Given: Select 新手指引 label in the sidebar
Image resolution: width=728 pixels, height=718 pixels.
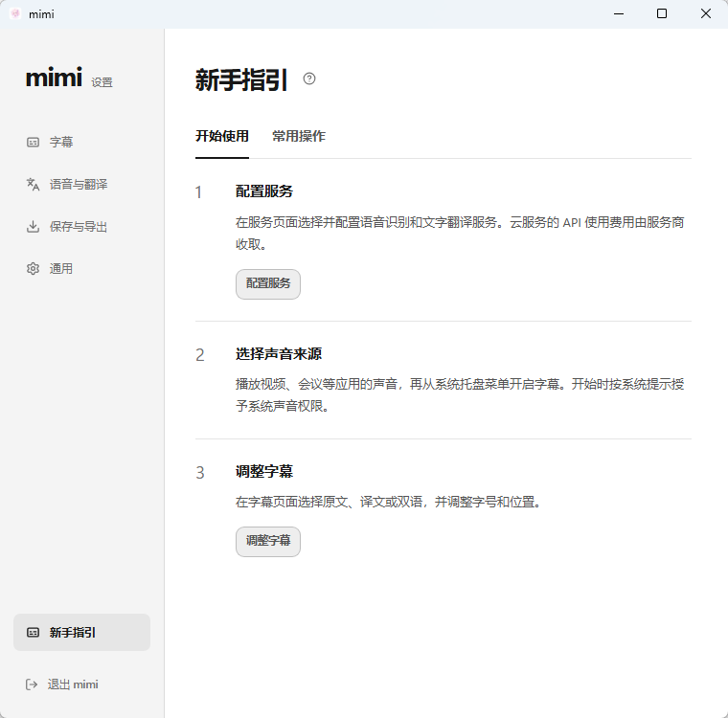Looking at the screenshot, I should (73, 633).
